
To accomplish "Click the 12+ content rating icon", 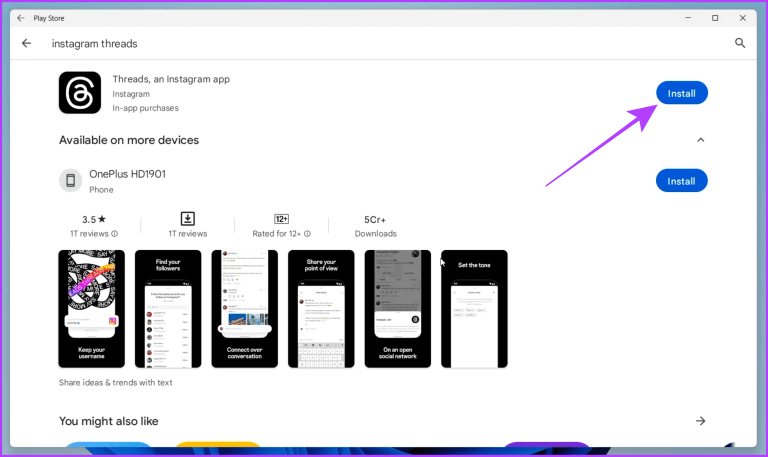I will [281, 219].
